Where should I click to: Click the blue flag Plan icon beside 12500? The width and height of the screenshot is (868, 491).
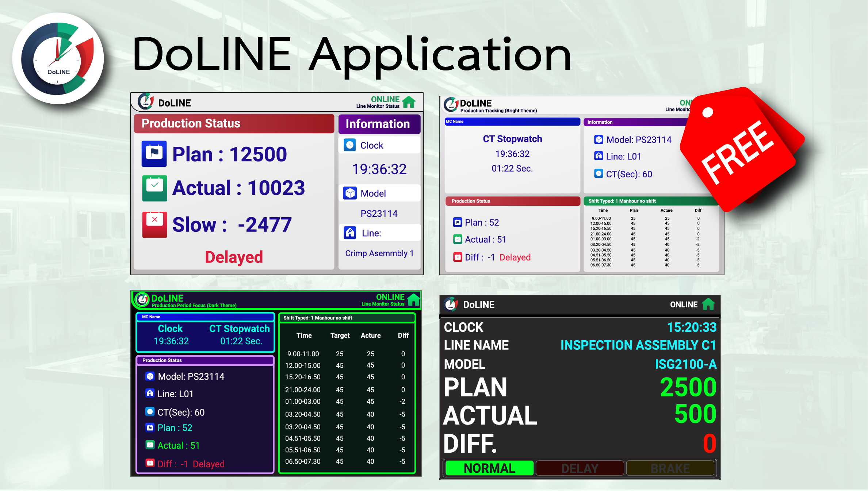point(154,153)
